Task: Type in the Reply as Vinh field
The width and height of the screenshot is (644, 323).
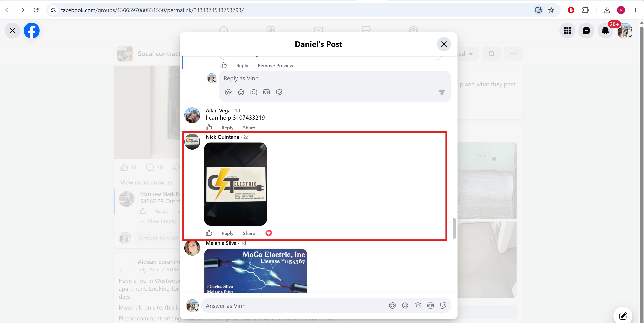Action: [x=334, y=78]
